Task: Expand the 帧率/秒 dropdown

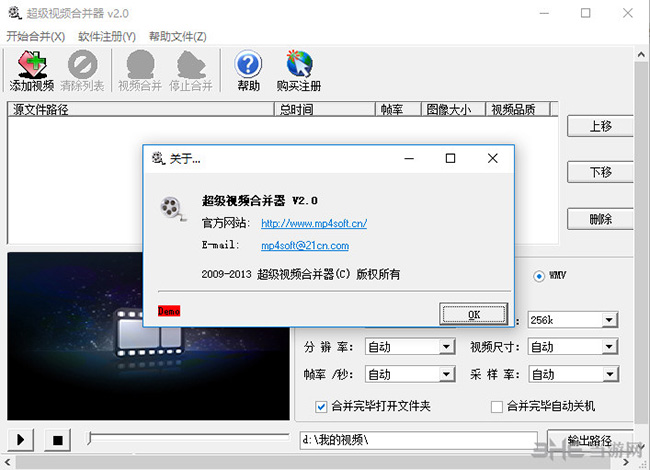Action: click(446, 374)
